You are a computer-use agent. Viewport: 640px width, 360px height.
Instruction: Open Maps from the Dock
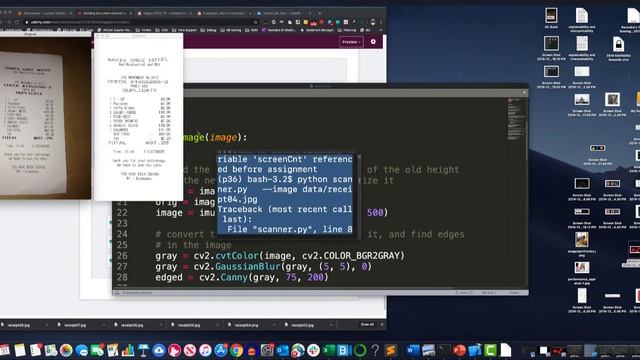coord(51,350)
